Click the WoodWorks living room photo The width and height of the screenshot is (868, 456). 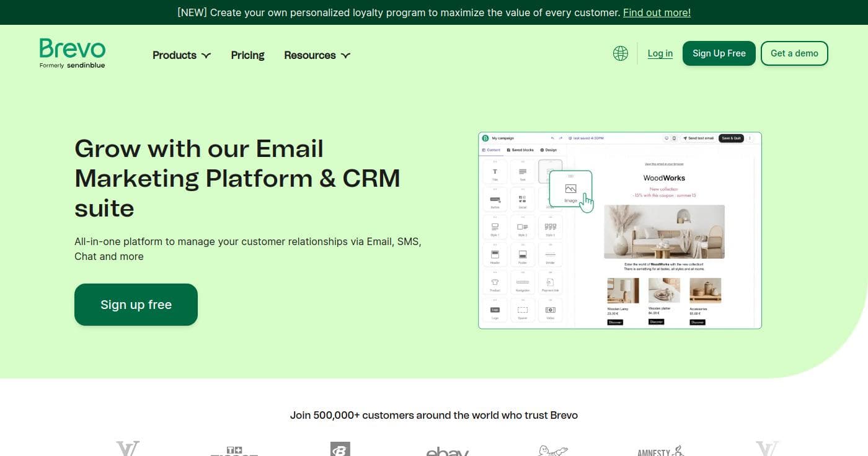(x=664, y=231)
